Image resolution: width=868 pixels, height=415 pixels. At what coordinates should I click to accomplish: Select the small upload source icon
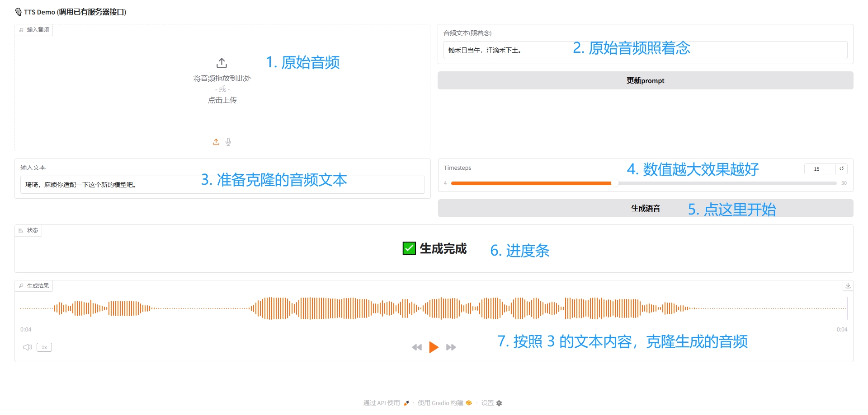pyautogui.click(x=216, y=142)
